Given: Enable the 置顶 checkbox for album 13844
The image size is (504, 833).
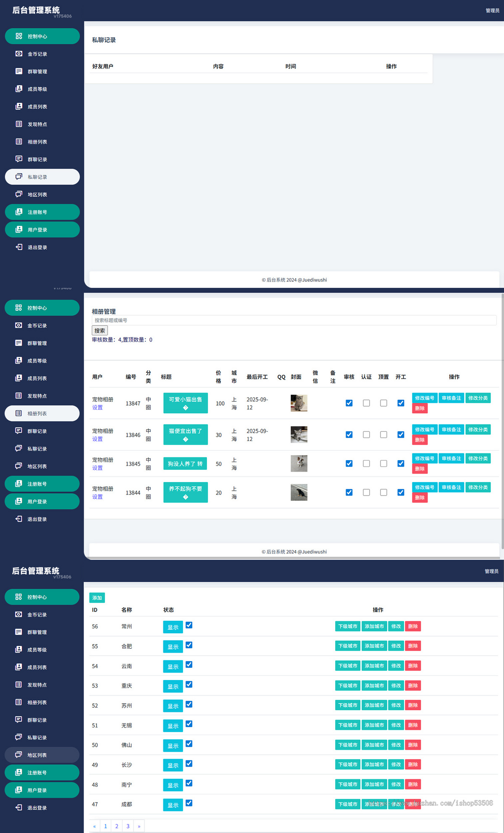Looking at the screenshot, I should point(383,492).
